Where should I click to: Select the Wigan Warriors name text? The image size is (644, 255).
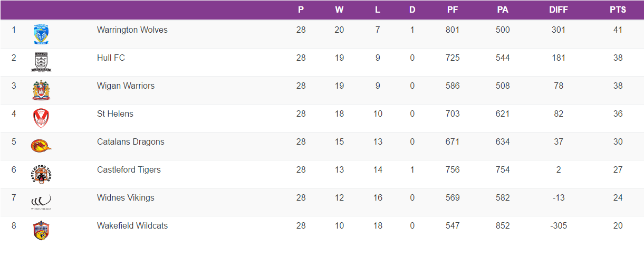click(x=126, y=86)
